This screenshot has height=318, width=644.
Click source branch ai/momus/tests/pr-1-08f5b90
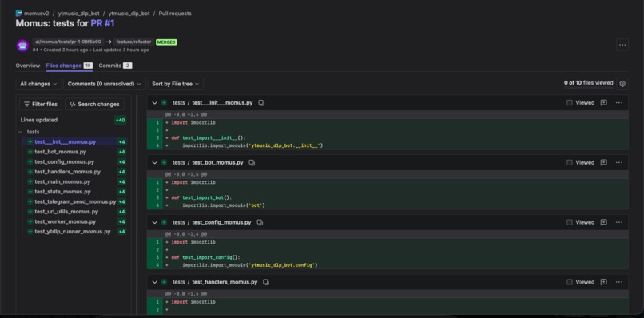coord(68,42)
